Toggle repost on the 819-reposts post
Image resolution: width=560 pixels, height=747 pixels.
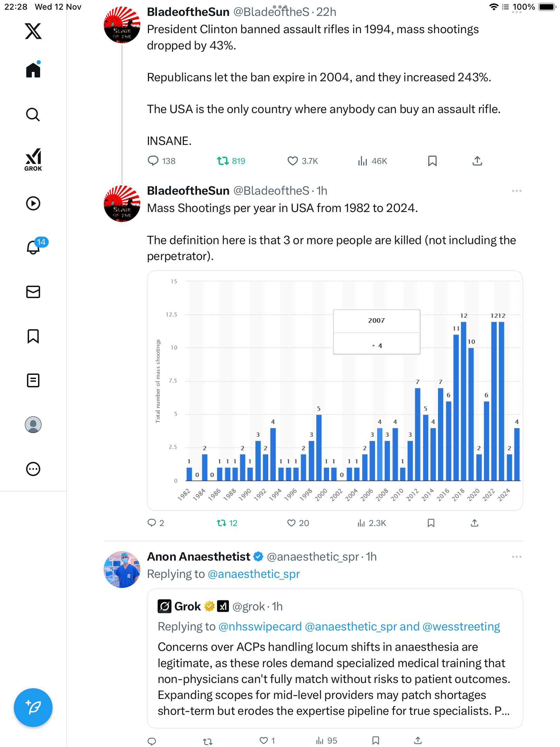[223, 161]
